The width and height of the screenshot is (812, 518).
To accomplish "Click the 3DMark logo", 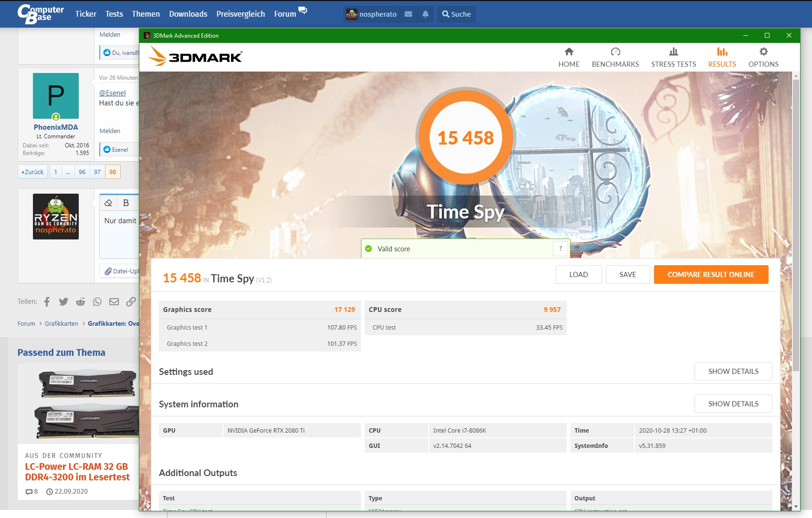I will (195, 56).
